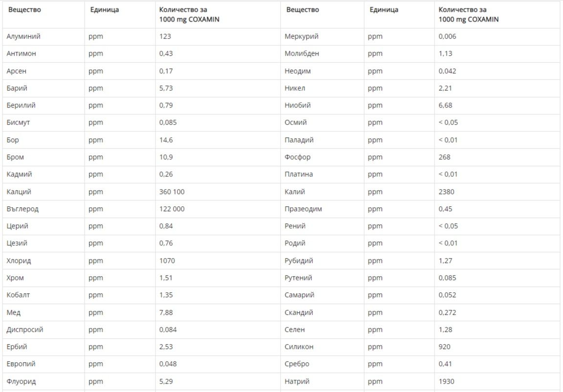Screen dimensions: 563x392
Task: Select the Ниобий value 6,68
Action: [x=445, y=105]
